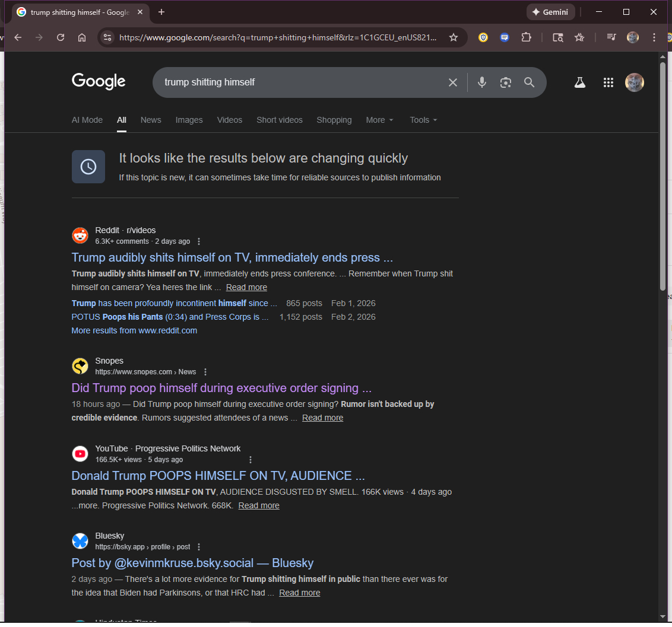The width and height of the screenshot is (672, 627).
Task: Open Google Lens image search
Action: tap(506, 82)
